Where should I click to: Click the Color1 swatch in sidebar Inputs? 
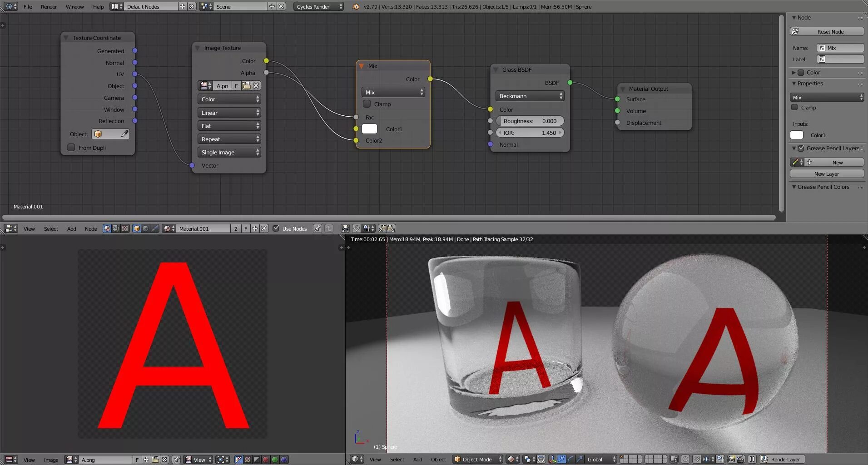coord(797,135)
